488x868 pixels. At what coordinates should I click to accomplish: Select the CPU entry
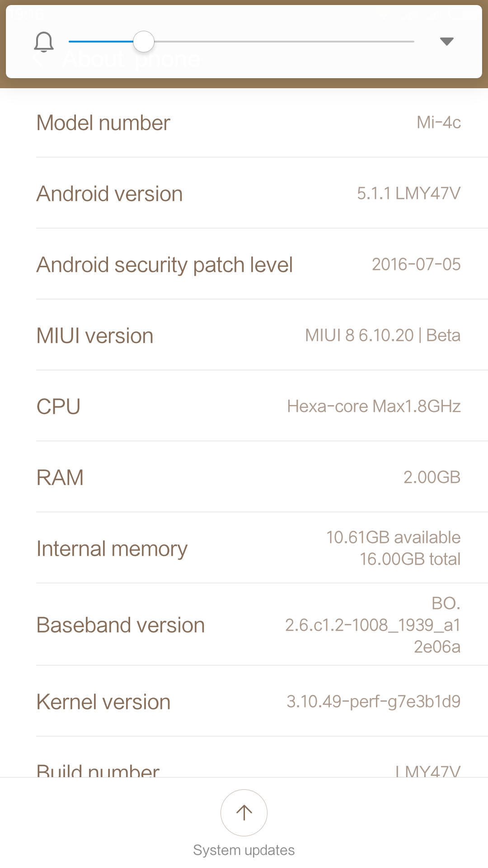[x=244, y=406]
